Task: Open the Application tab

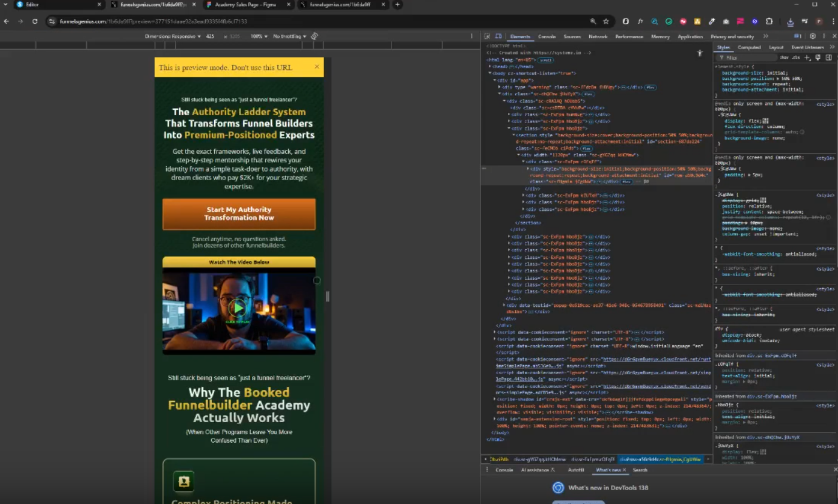Action: (690, 36)
